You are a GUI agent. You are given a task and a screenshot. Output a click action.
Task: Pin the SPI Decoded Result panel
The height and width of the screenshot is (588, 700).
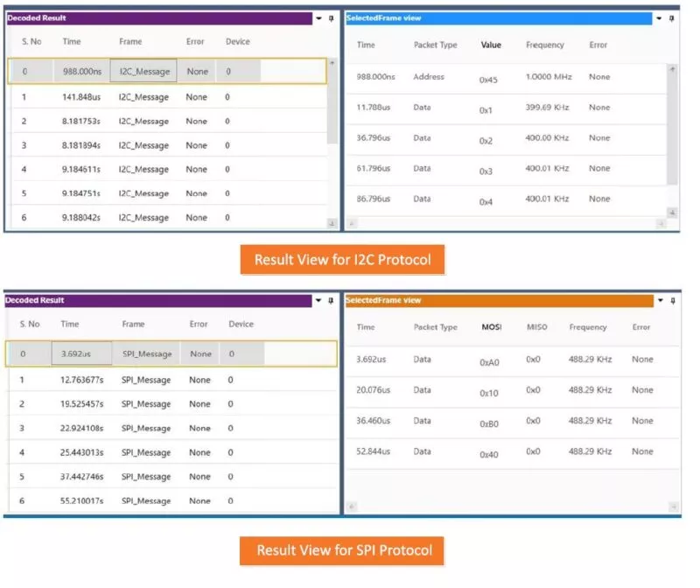tap(331, 300)
